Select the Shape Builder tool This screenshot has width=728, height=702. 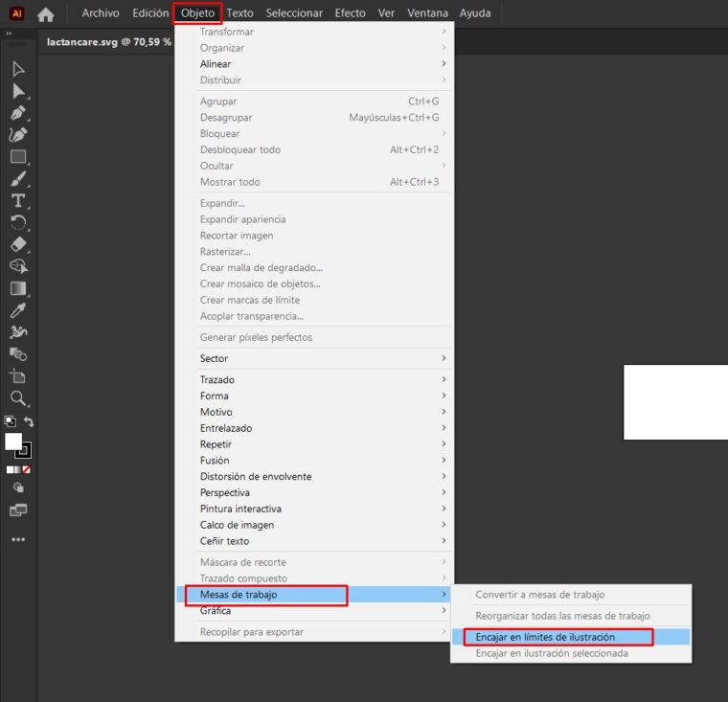pos(18,266)
